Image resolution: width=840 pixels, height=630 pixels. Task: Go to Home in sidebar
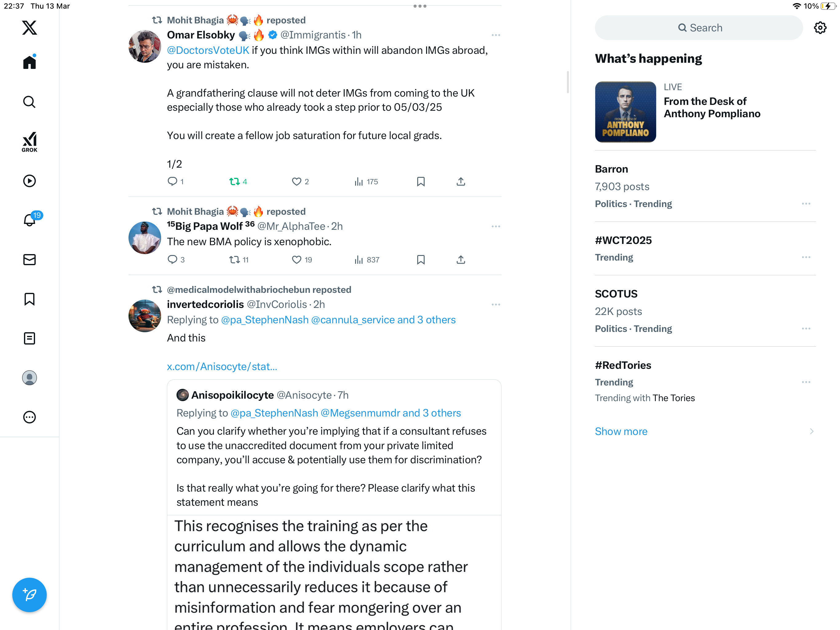tap(29, 62)
